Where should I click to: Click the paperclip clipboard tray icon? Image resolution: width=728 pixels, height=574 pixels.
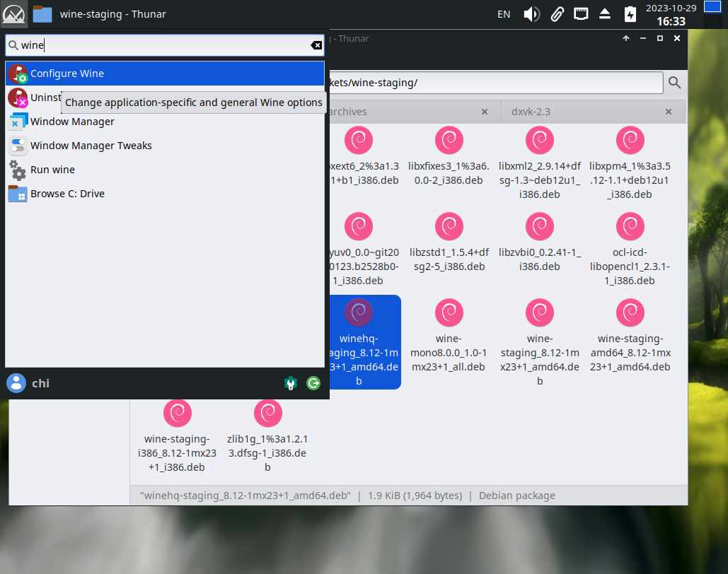557,13
